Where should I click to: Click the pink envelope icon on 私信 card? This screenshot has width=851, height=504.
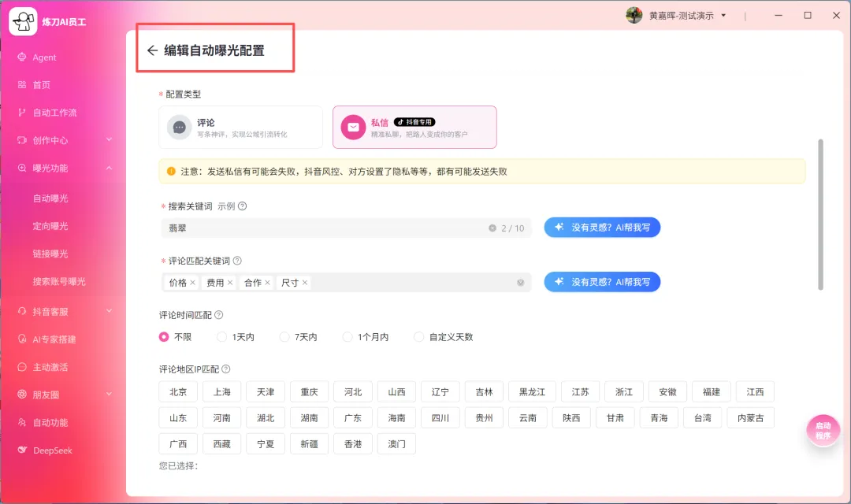[351, 127]
